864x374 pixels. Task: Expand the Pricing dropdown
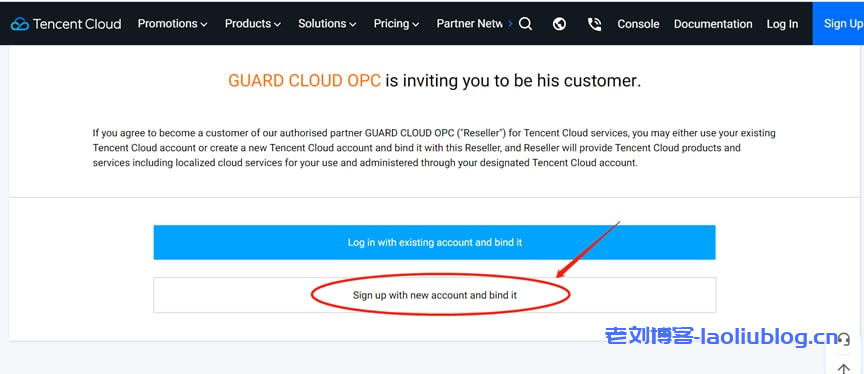396,24
